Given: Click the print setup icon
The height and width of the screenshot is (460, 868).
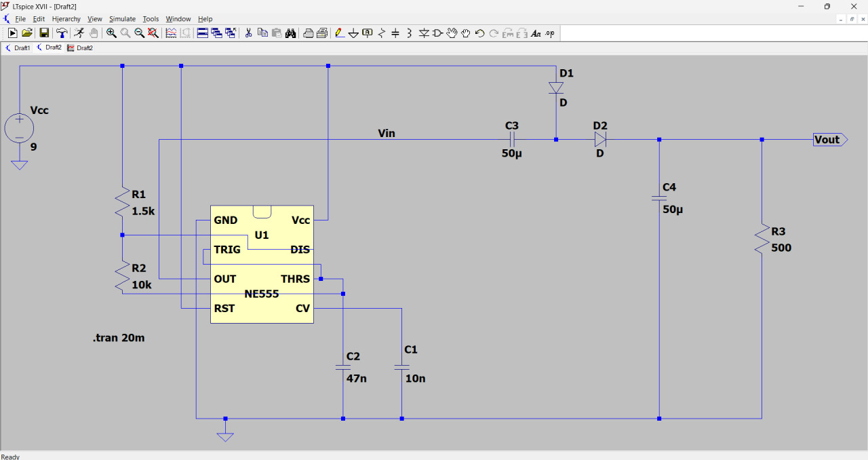Looking at the screenshot, I should [x=322, y=33].
